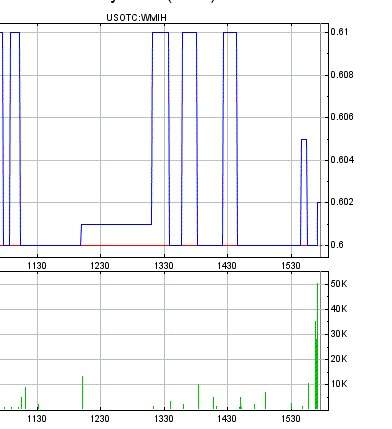Image resolution: width=392 pixels, height=429 pixels.
Task: Click the USOTC:WMIH ticker title
Action: [136, 18]
